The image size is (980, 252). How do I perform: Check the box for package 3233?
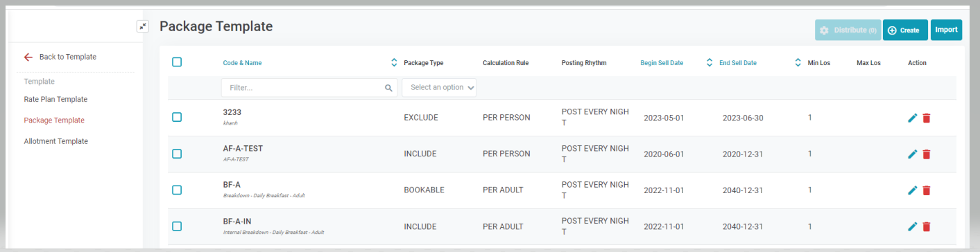[x=177, y=117]
